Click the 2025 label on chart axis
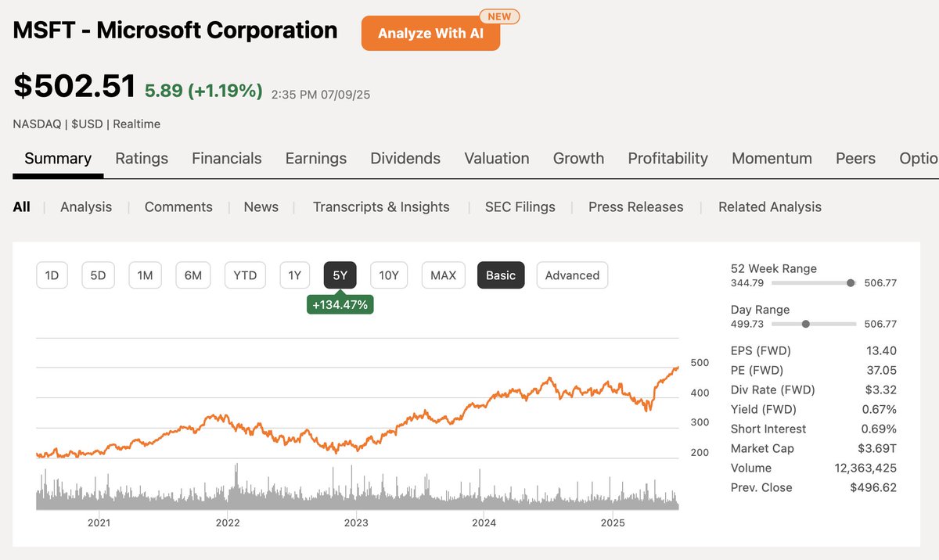 point(613,522)
